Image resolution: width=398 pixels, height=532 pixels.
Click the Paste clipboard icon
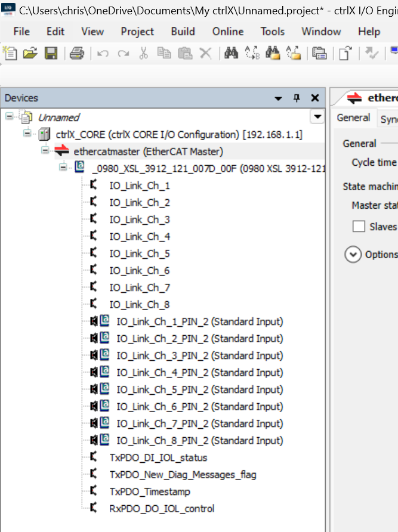click(x=185, y=53)
